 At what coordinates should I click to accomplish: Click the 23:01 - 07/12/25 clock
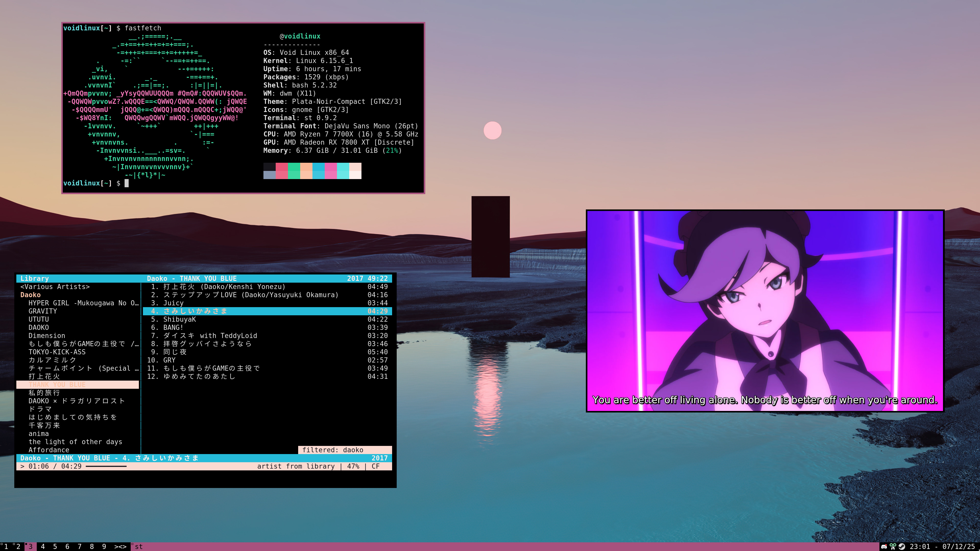click(x=942, y=546)
